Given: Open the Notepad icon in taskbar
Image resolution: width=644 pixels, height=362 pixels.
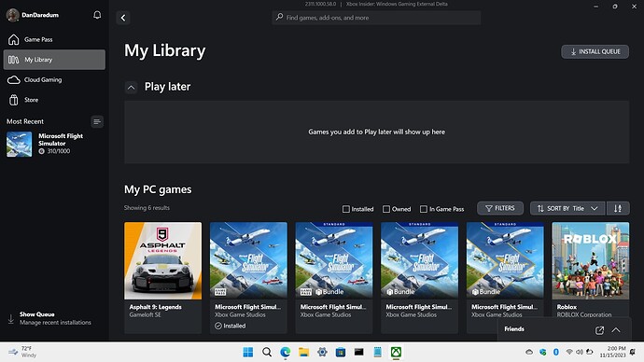Looking at the screenshot, I should pyautogui.click(x=377, y=352).
